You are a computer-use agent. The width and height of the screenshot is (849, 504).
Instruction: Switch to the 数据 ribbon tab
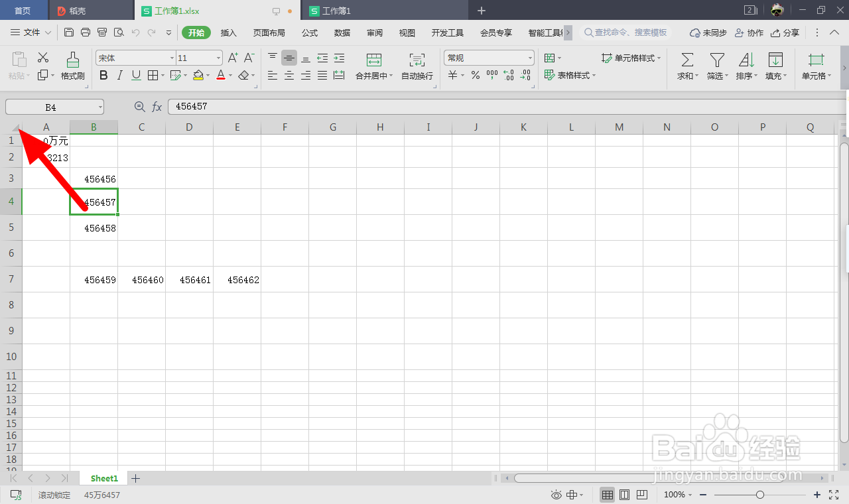tap(342, 32)
